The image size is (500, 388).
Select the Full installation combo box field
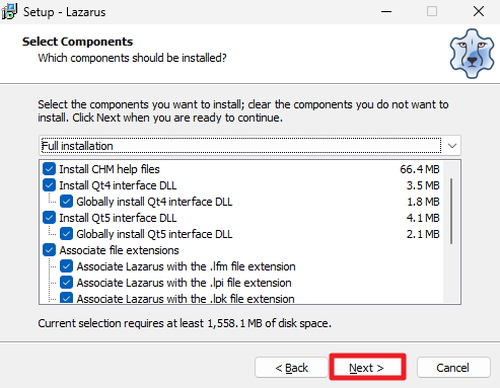(250, 146)
